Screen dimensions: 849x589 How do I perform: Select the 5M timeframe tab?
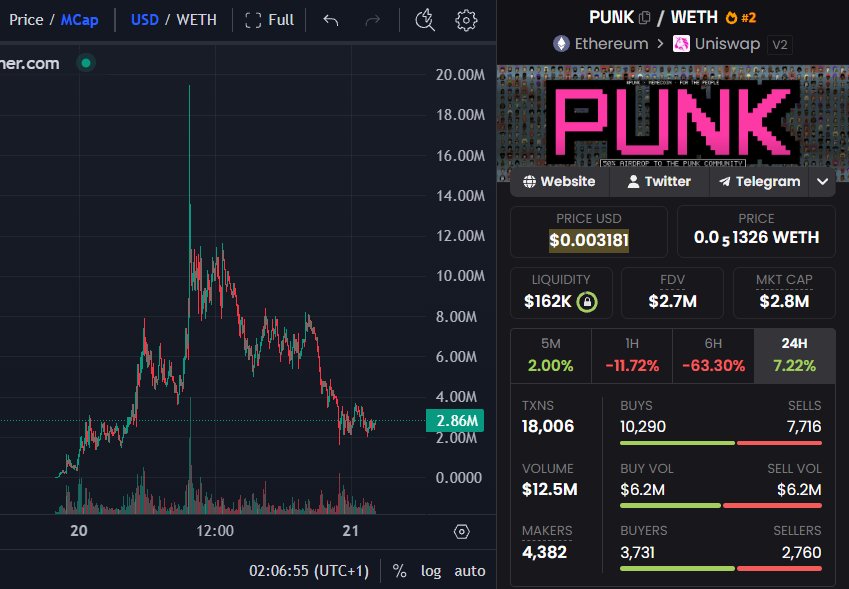pos(551,356)
